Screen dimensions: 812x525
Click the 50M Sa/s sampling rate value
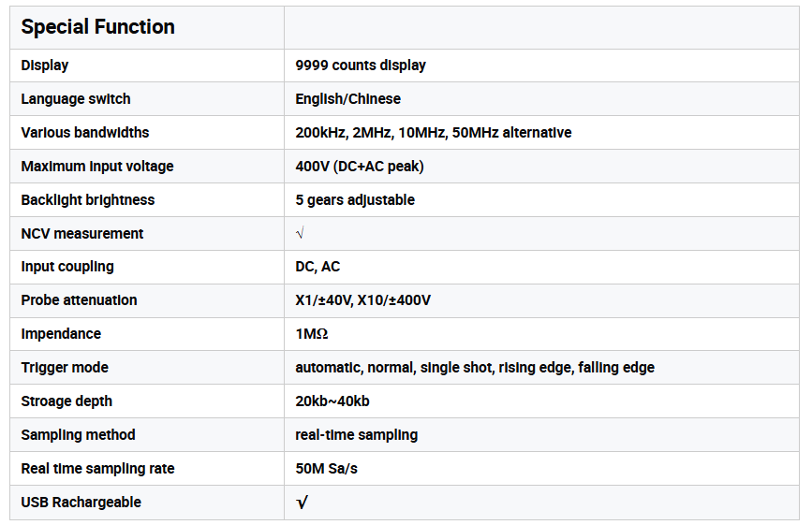tap(326, 469)
